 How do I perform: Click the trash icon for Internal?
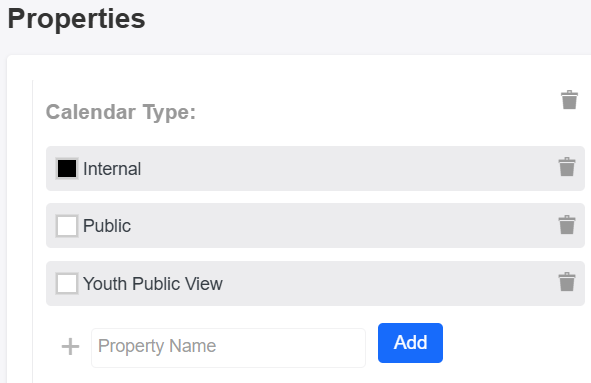(x=567, y=167)
